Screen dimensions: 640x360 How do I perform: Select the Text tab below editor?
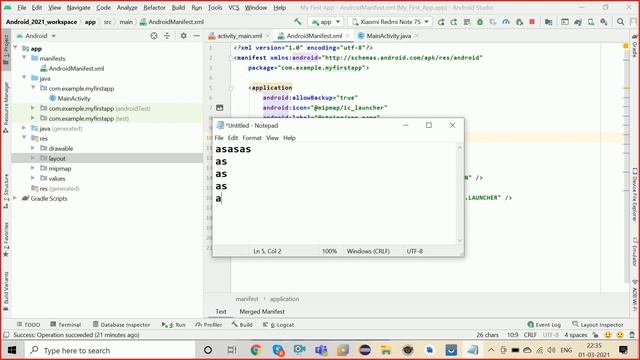click(x=221, y=311)
